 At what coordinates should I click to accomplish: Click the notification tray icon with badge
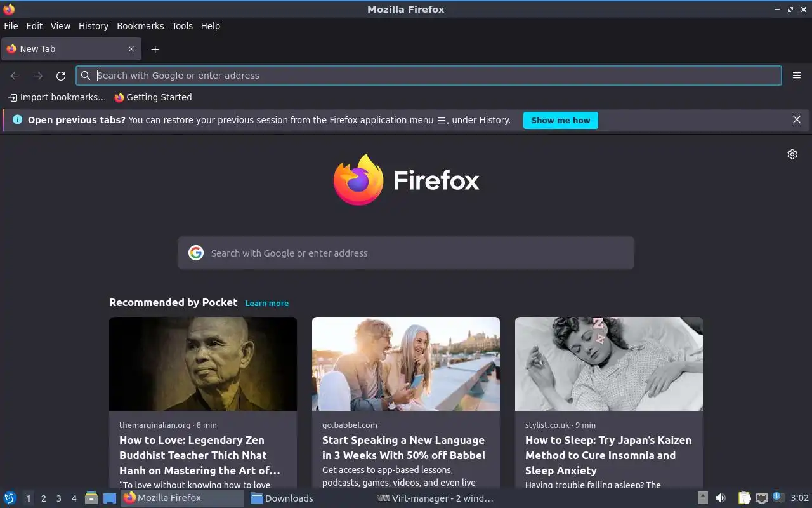778,497
